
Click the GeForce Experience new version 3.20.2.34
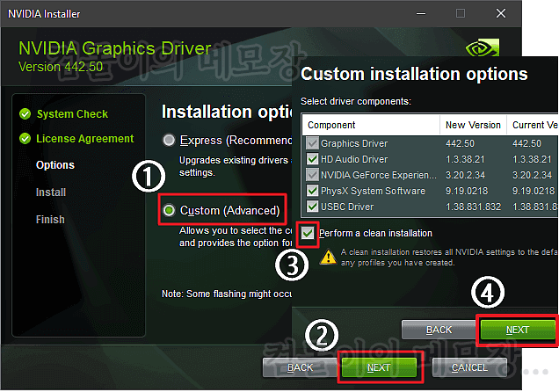[465, 175]
